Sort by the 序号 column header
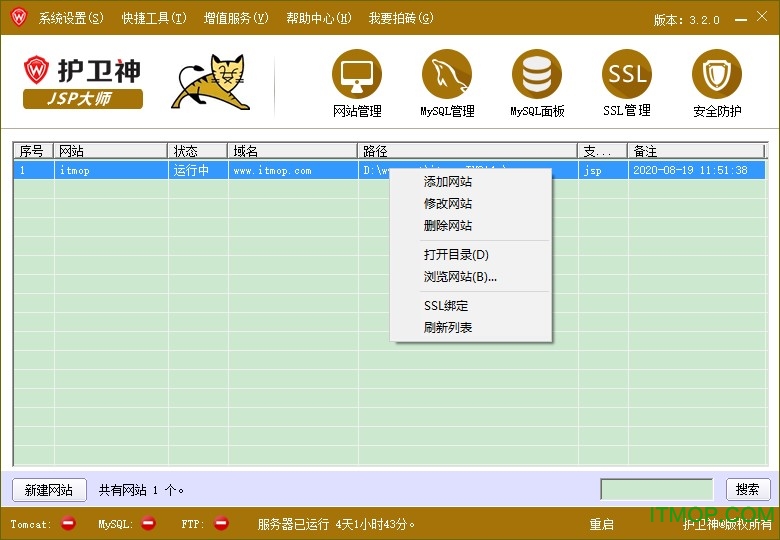Viewport: 780px width, 540px height. tap(33, 151)
